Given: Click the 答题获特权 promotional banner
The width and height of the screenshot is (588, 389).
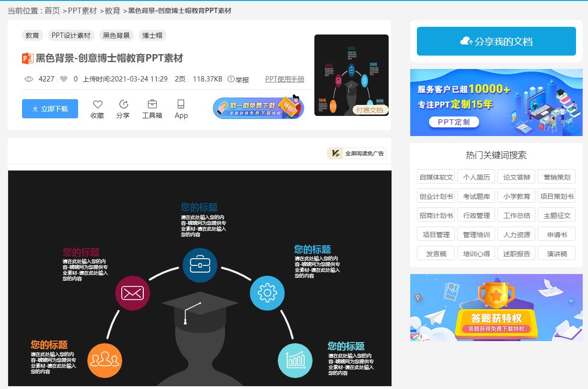Looking at the screenshot, I should [x=496, y=307].
